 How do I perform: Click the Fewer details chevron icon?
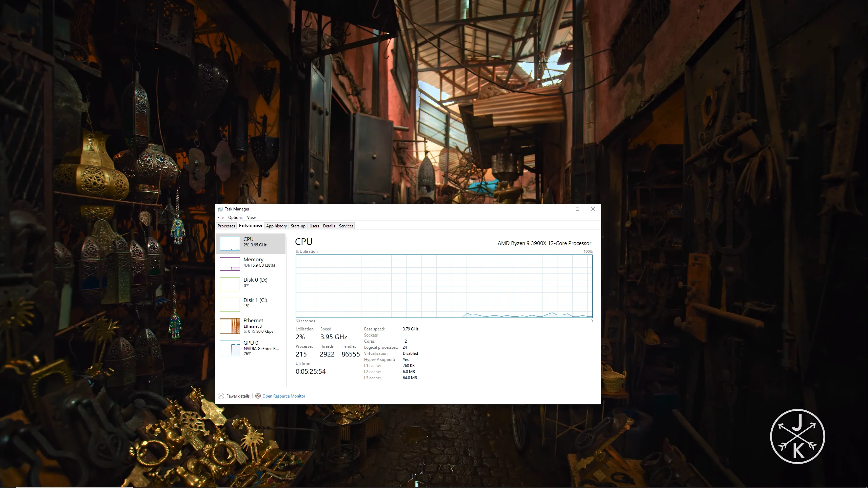tap(221, 396)
